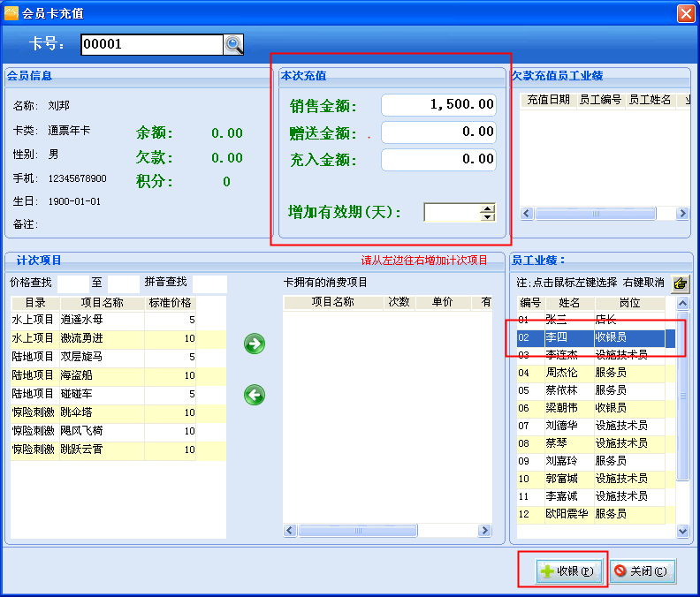This screenshot has height=597, width=700.
Task: Increase the validity days spinner value
Action: [487, 208]
